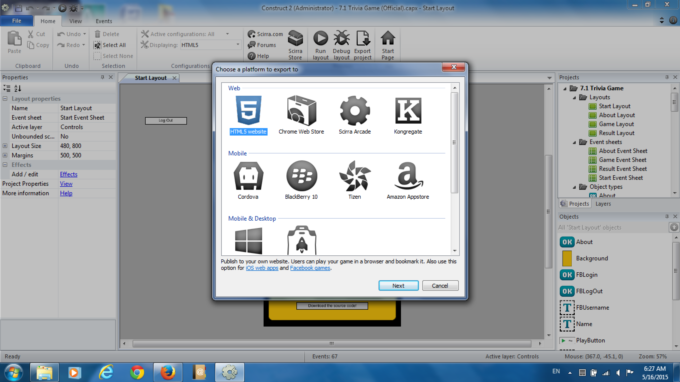680x382 pixels.
Task: Click the Run layout play icon
Action: click(x=320, y=38)
